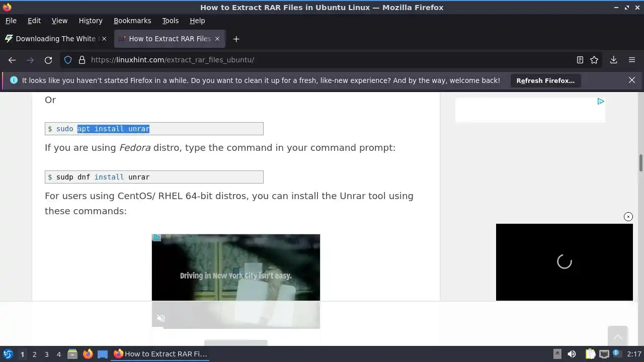Screen dimensions: 644x362
Task: Click the 'sudo apt install unrar' code box
Action: click(x=154, y=129)
